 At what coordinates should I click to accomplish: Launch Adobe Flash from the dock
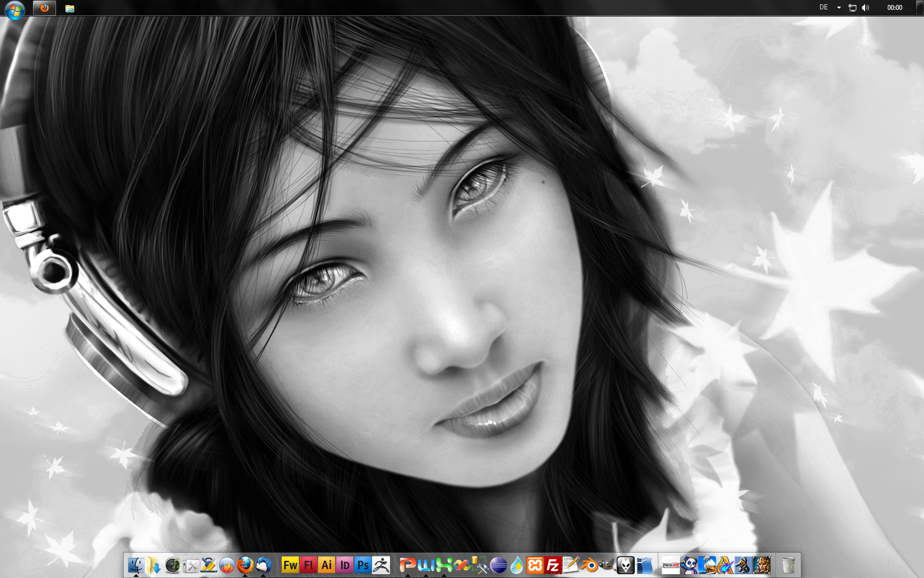(309, 565)
